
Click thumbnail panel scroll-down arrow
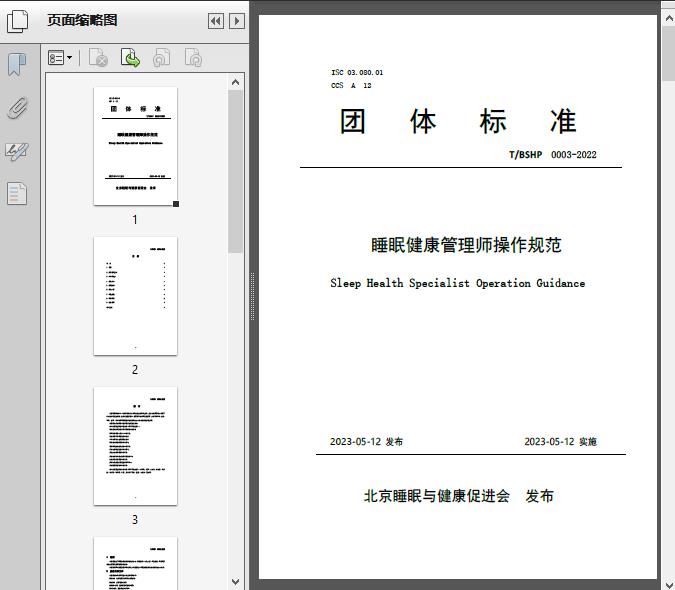[235, 582]
